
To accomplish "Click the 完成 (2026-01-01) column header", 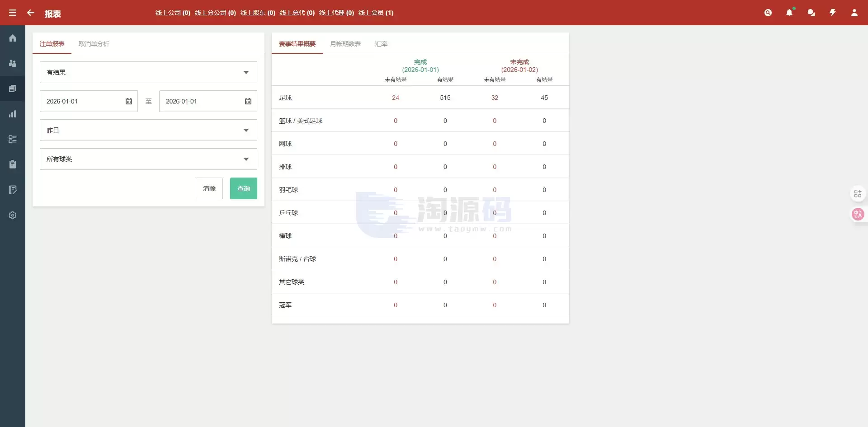I will [420, 66].
